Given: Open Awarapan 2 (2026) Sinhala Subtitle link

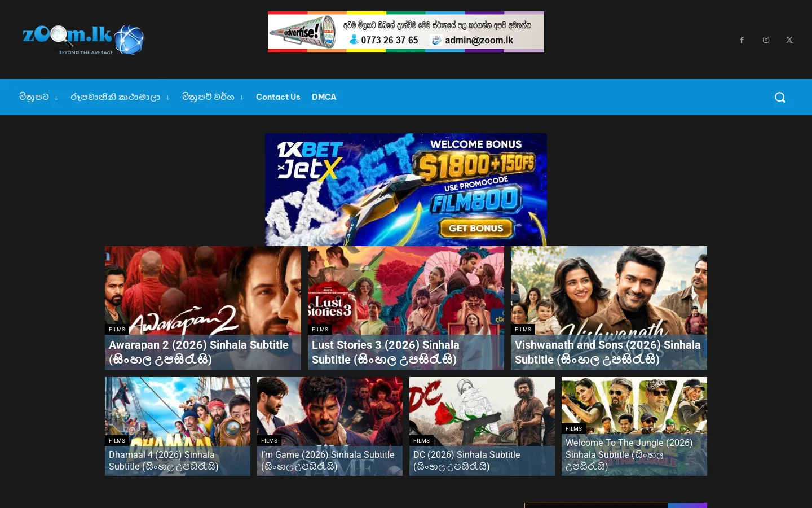Looking at the screenshot, I should click(x=198, y=352).
